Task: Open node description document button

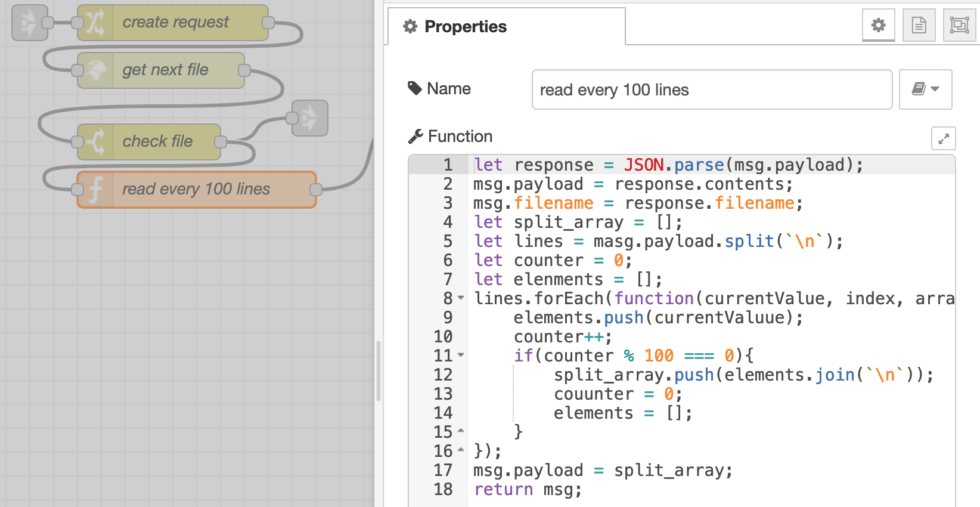Action: pos(919,25)
